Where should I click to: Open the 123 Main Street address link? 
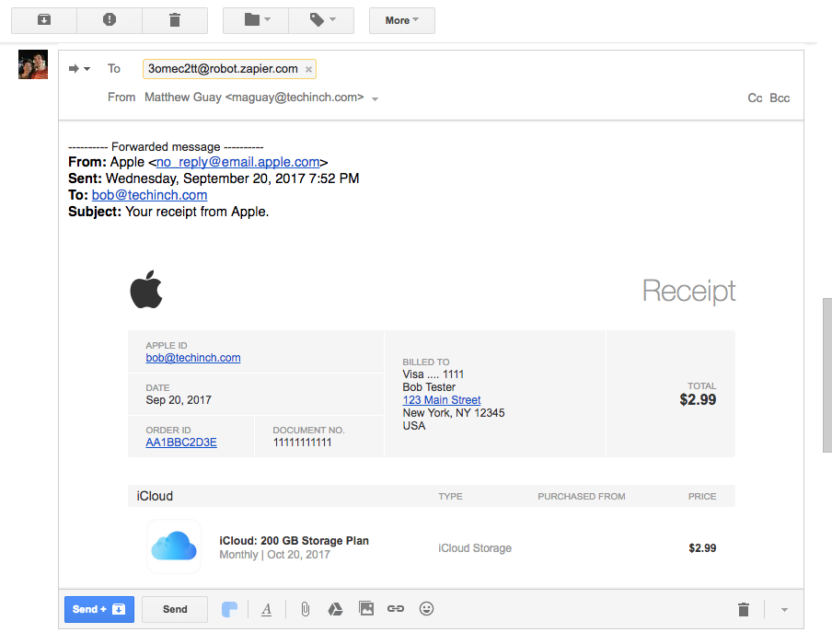[442, 400]
